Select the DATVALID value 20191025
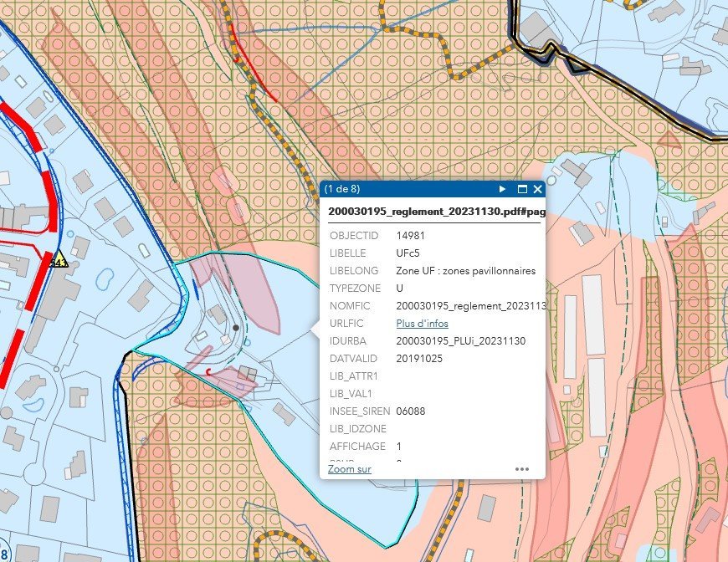The height and width of the screenshot is (562, 728). [419, 359]
